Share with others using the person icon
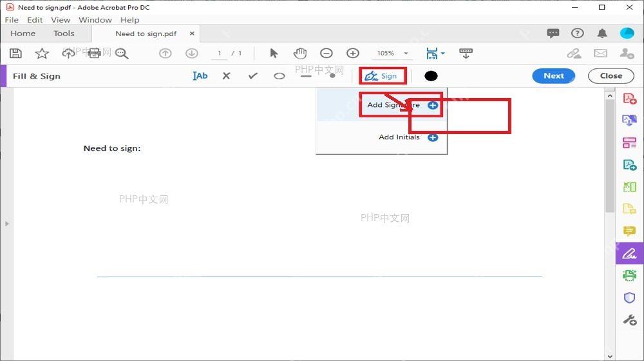The image size is (644, 361). 627,53
